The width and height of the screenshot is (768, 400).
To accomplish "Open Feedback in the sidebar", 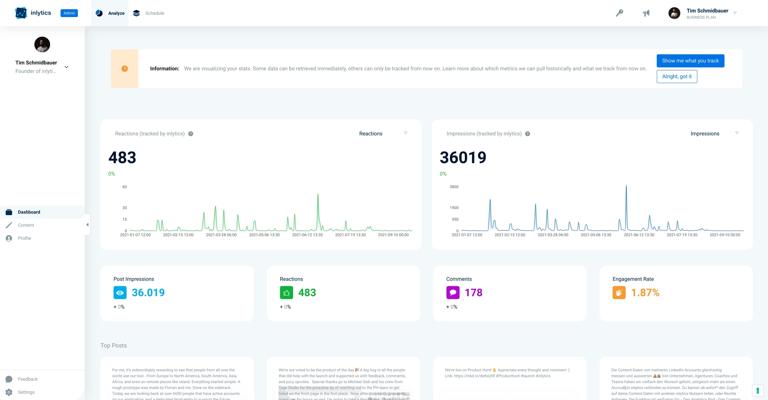I will pos(22,379).
